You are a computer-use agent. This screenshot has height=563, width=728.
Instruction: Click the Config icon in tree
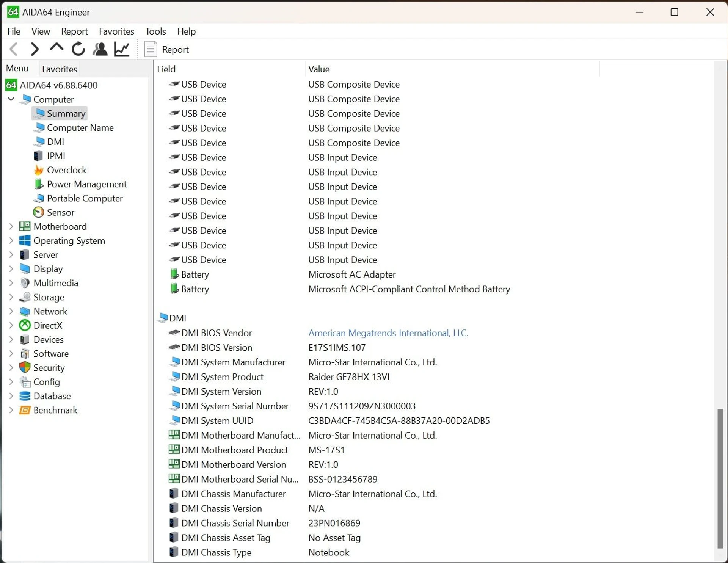25,382
